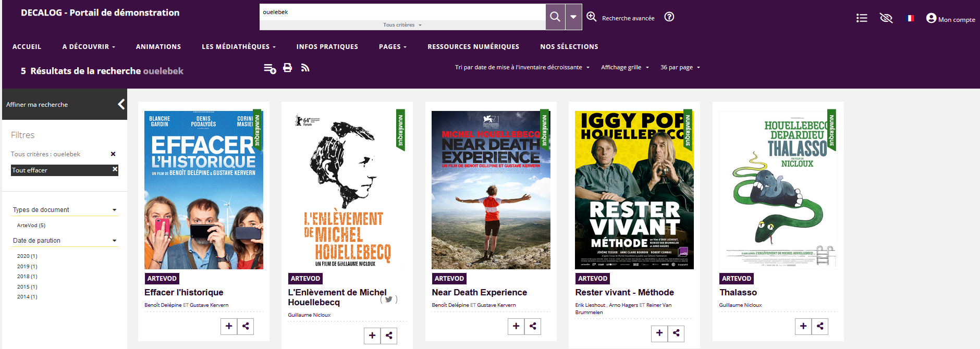This screenshot has height=349, width=980.
Task: Share the Thalasso film
Action: tap(820, 326)
